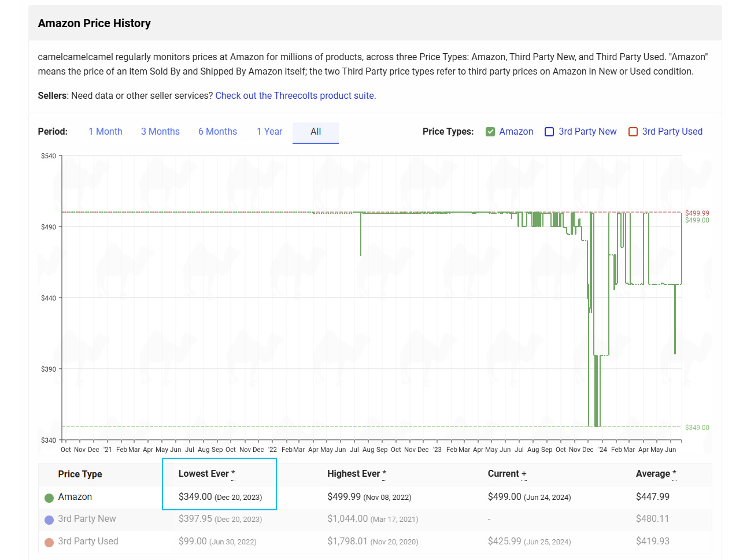The width and height of the screenshot is (747, 560).
Task: Click the $499.00 green chart label
Action: [x=697, y=220]
